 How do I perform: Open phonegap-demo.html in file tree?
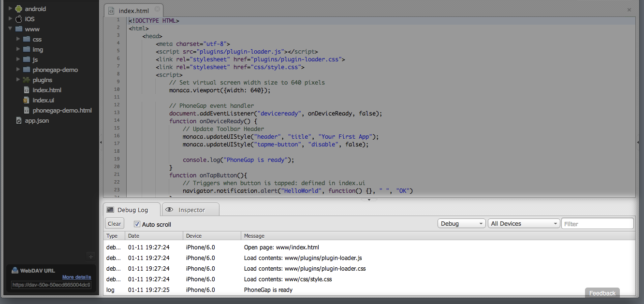pyautogui.click(x=62, y=110)
